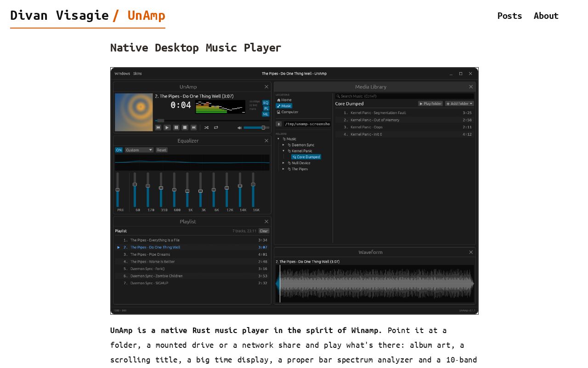This screenshot has height=368, width=588.
Task: Select the Computer location
Action: (x=288, y=112)
